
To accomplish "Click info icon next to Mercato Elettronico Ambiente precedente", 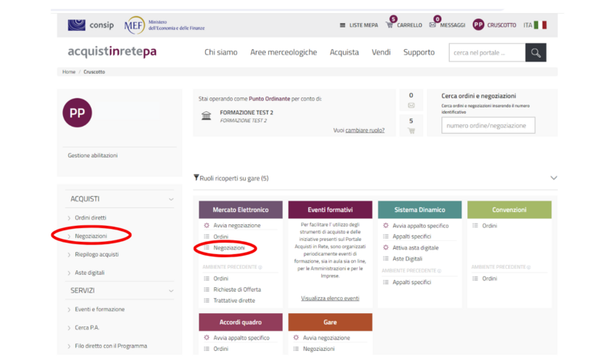I will 261,267.
